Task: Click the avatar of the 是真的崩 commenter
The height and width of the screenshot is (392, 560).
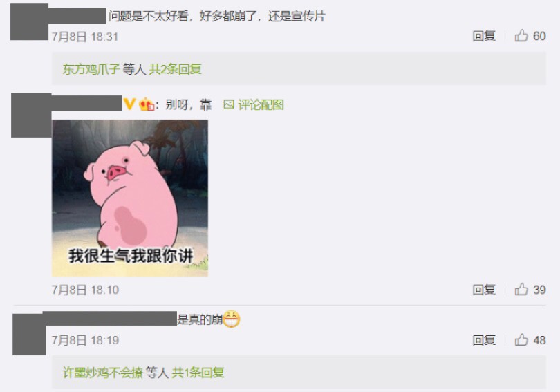Action: coord(29,335)
